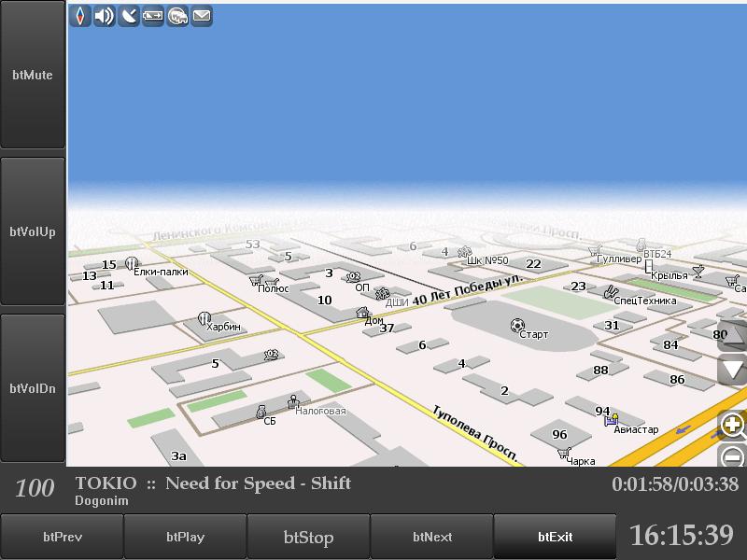Zoom in with the plus magnifier
The height and width of the screenshot is (560, 747).
(x=733, y=426)
